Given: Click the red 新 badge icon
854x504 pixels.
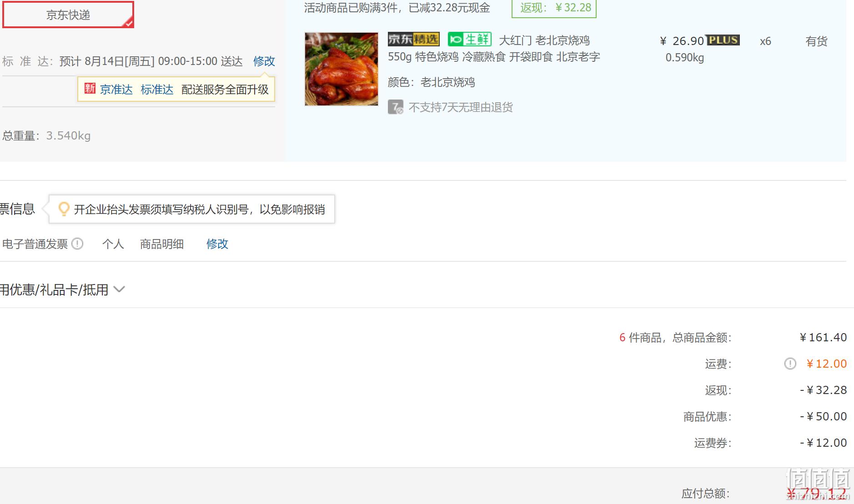Looking at the screenshot, I should [x=90, y=89].
